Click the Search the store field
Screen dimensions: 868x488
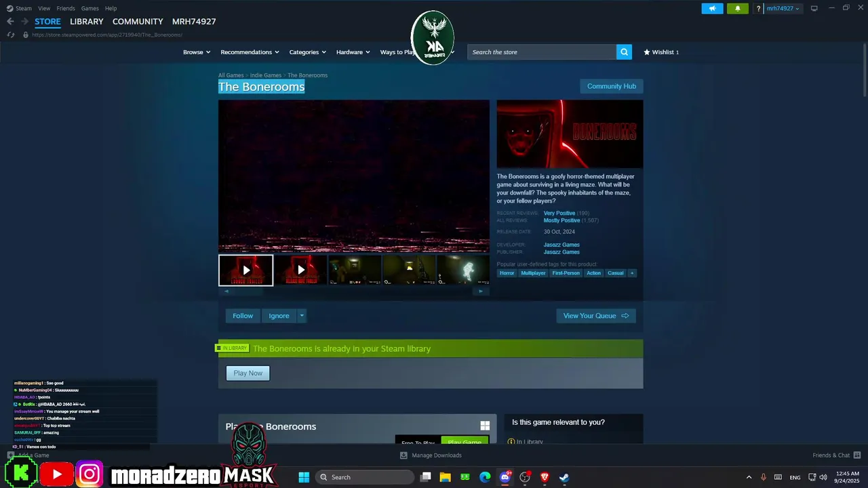542,52
